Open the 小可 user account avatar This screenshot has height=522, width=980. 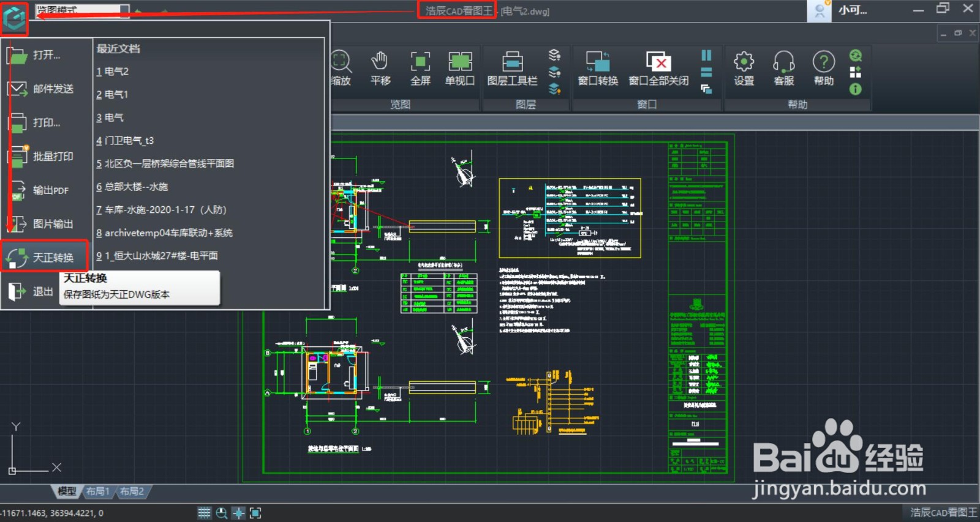tap(819, 10)
